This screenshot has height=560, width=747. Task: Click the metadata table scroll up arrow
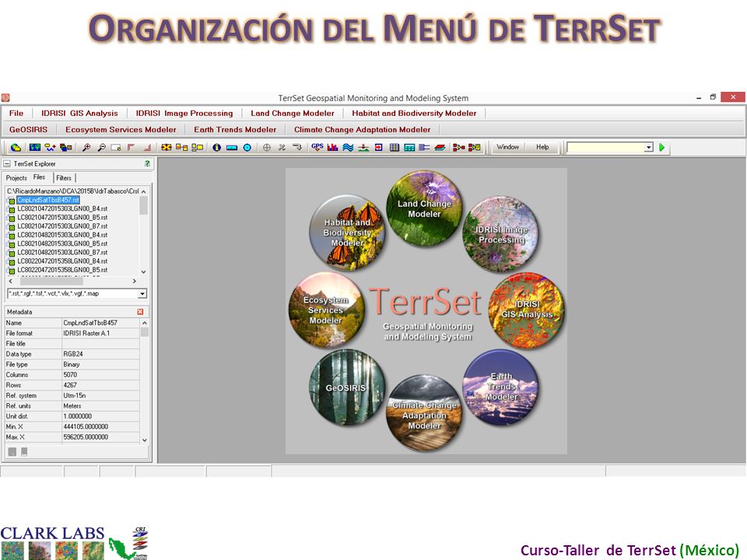pyautogui.click(x=145, y=323)
